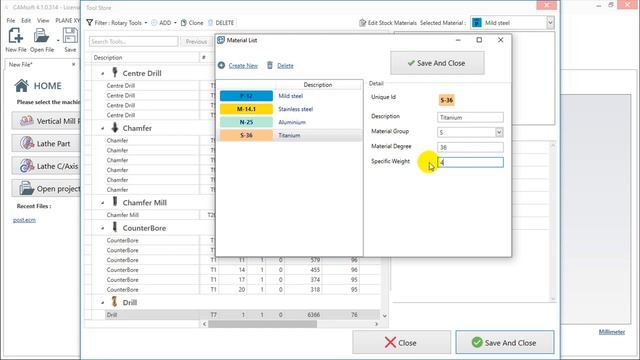The image size is (640, 360).
Task: Open the Edit menu
Action: pos(26,20)
